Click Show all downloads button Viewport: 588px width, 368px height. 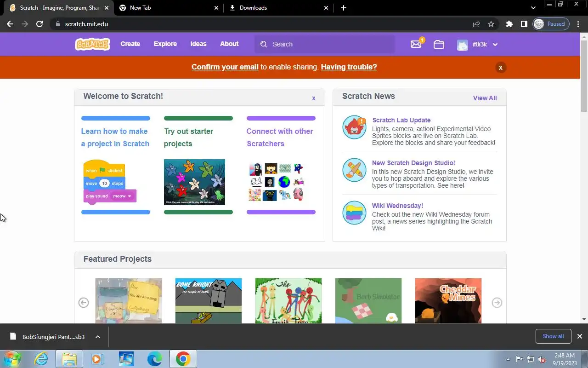click(x=553, y=336)
